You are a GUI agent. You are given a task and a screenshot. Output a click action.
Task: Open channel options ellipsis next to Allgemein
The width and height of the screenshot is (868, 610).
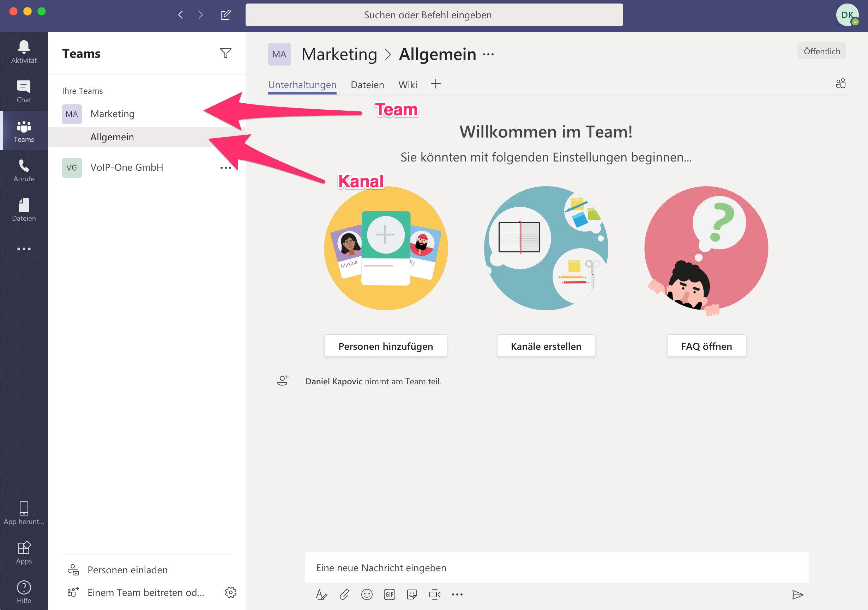(488, 54)
